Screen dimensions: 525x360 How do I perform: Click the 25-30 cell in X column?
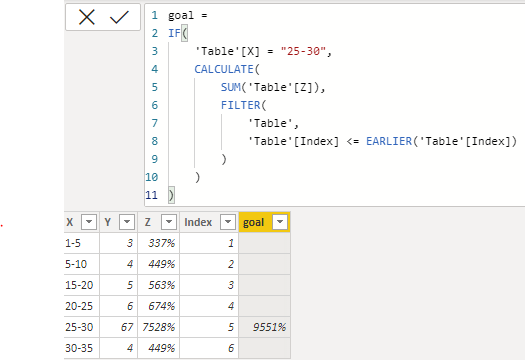pos(81,327)
